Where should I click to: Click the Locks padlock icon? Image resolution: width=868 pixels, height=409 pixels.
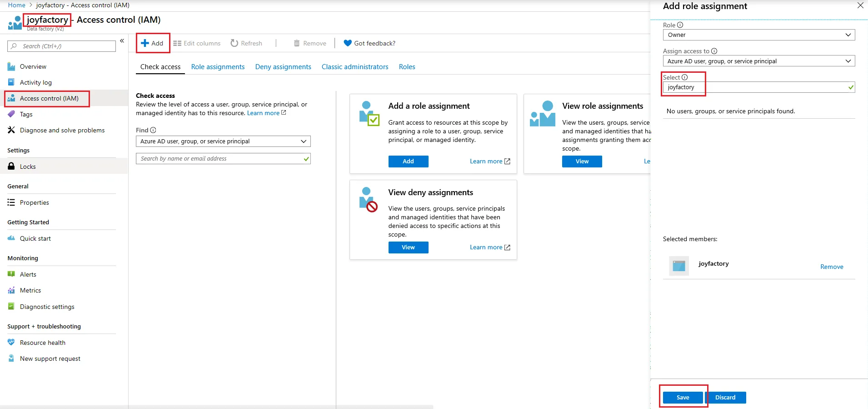(11, 167)
